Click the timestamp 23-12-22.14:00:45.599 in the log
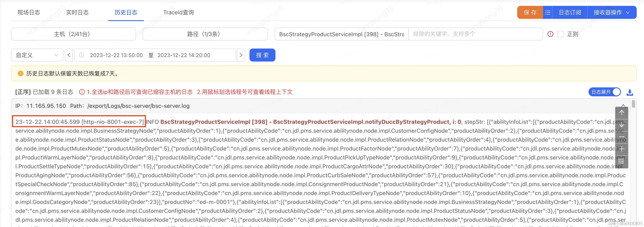This screenshot has width=644, height=227. tap(47, 122)
